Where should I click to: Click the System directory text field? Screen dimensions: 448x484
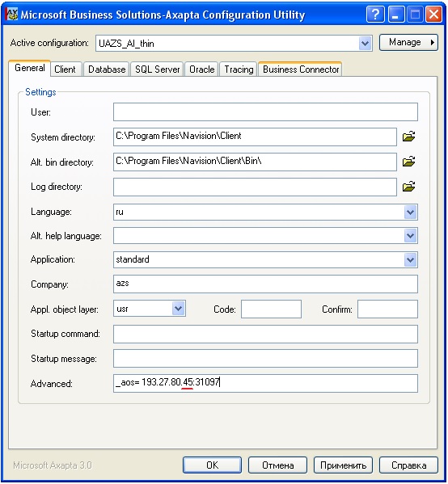point(255,137)
